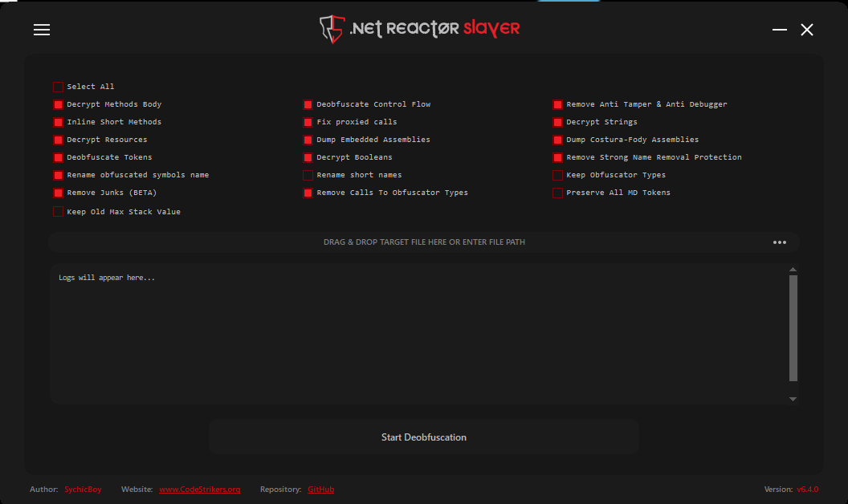Screen dimensions: 848x504
Task: Uncheck Decrypt Methods Body
Action: point(58,104)
